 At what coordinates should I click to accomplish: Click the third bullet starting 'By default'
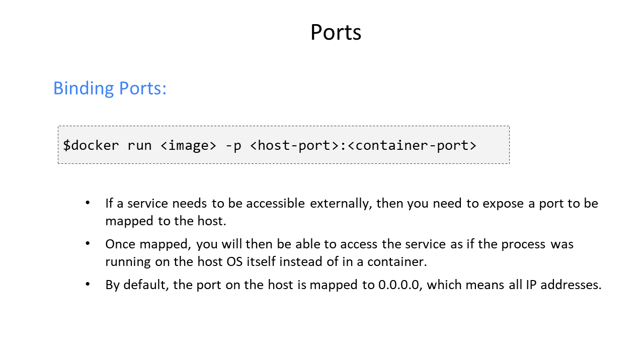[353, 285]
